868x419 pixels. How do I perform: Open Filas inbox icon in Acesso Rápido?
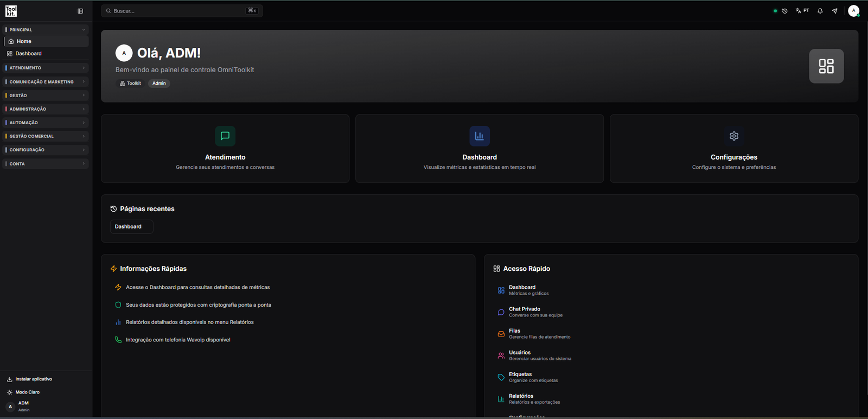[501, 334]
